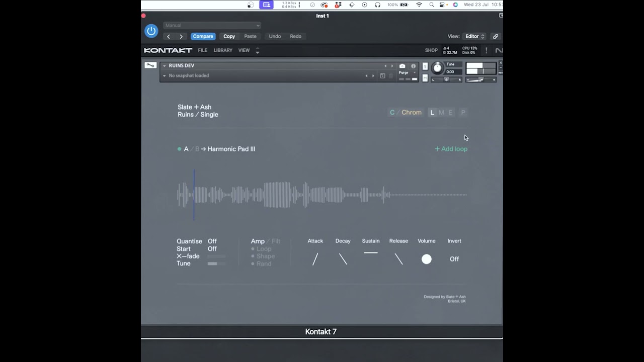
Task: Click the Compare button
Action: click(203, 36)
